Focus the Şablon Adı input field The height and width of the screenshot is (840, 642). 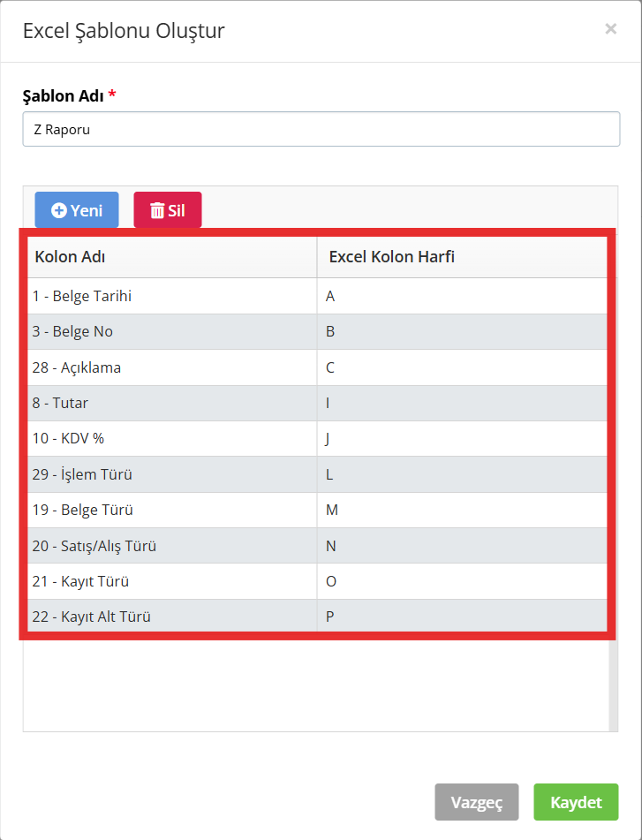pyautogui.click(x=321, y=129)
